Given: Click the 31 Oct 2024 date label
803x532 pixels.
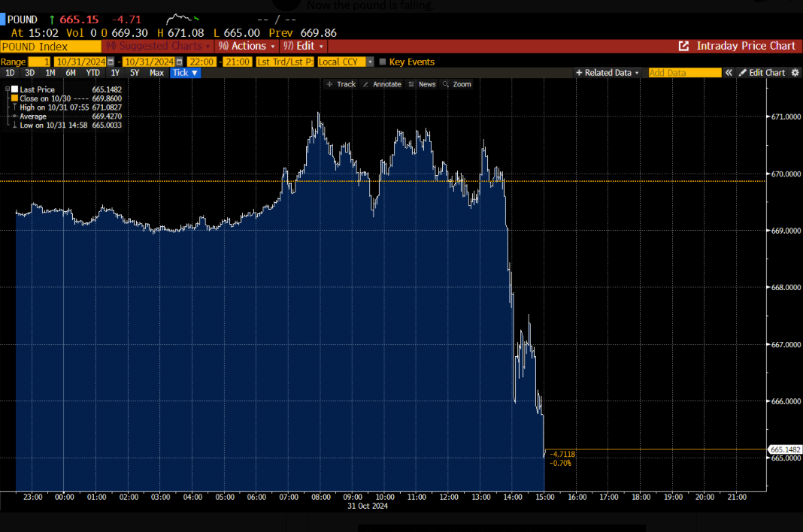Looking at the screenshot, I should pyautogui.click(x=367, y=506).
